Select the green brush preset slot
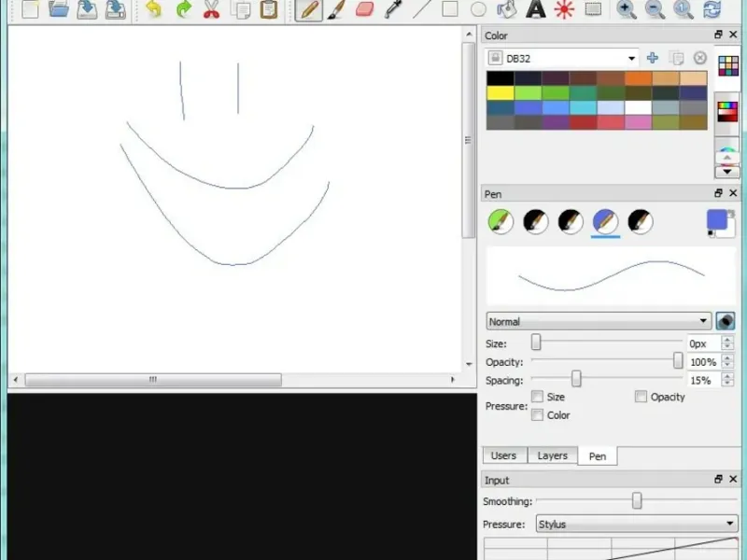The image size is (747, 560). pyautogui.click(x=500, y=221)
